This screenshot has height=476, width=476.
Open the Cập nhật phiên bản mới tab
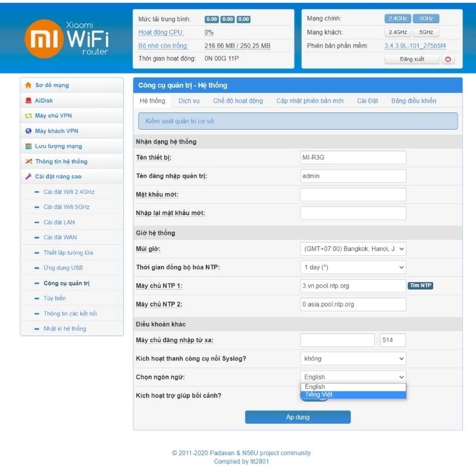pyautogui.click(x=309, y=101)
